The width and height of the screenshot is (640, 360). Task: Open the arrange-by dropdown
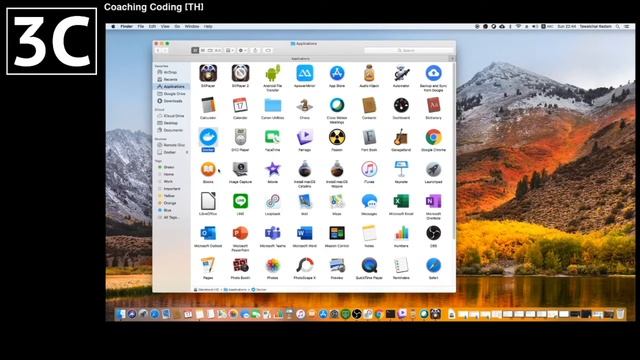[x=230, y=50]
